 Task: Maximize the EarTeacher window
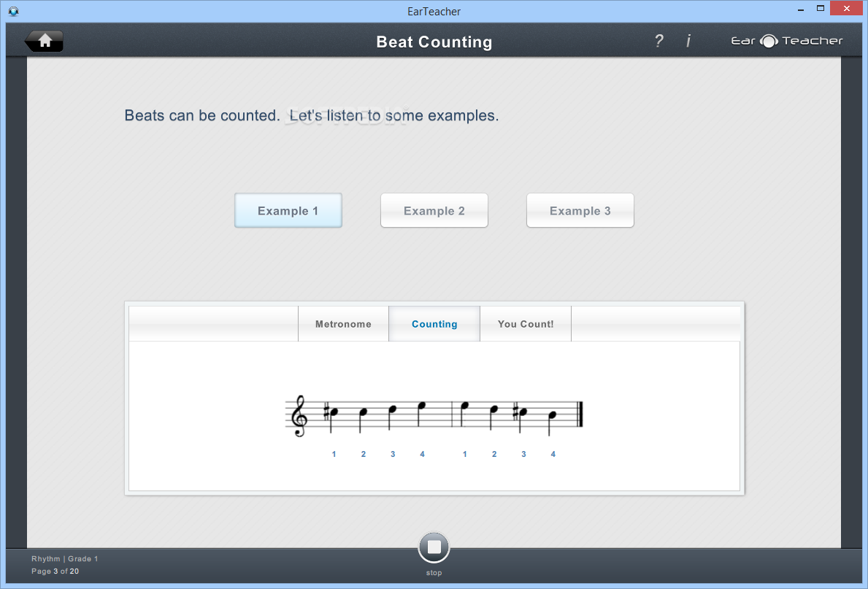click(x=821, y=9)
